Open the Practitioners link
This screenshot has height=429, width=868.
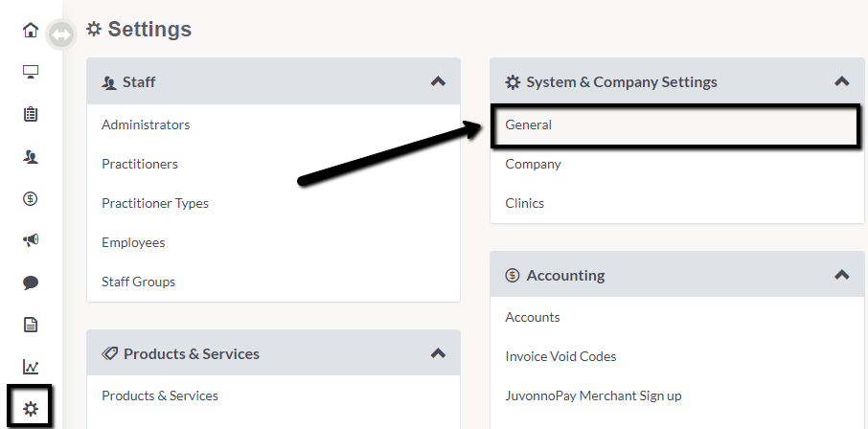[x=140, y=165]
